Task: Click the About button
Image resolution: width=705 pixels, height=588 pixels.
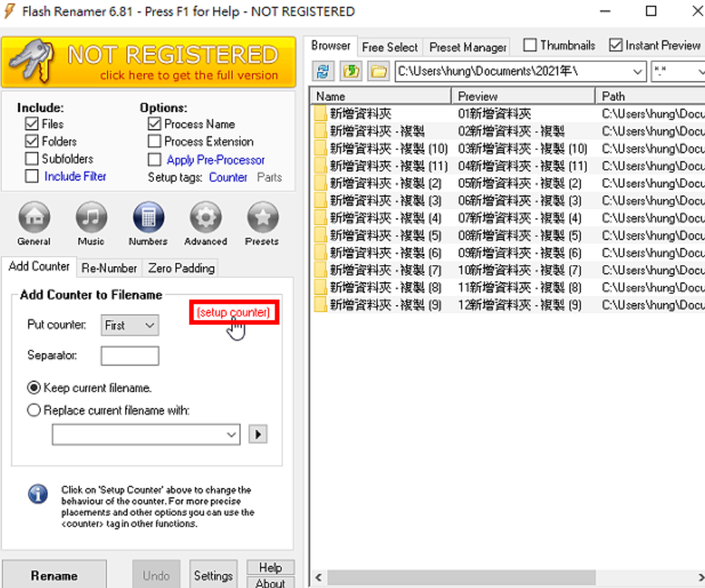Action: click(270, 583)
